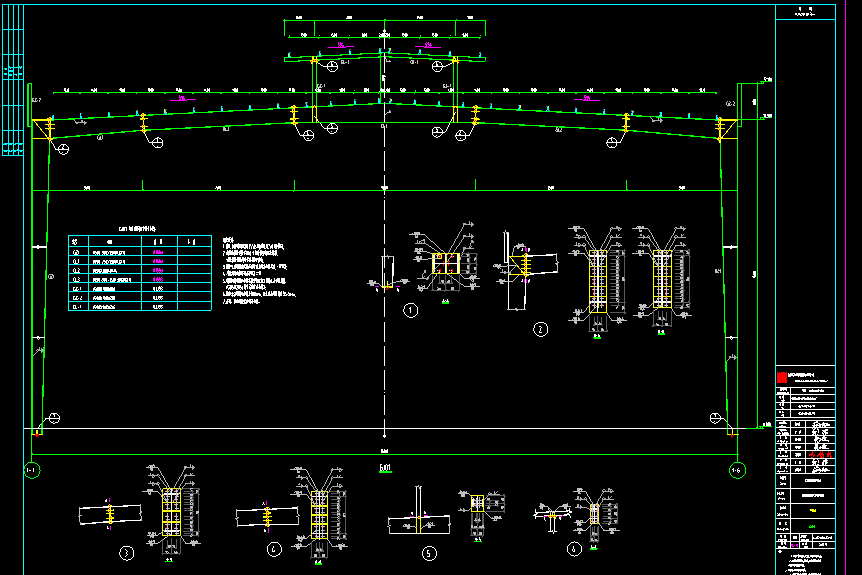Select the detail bubble numbered 2

point(541,328)
